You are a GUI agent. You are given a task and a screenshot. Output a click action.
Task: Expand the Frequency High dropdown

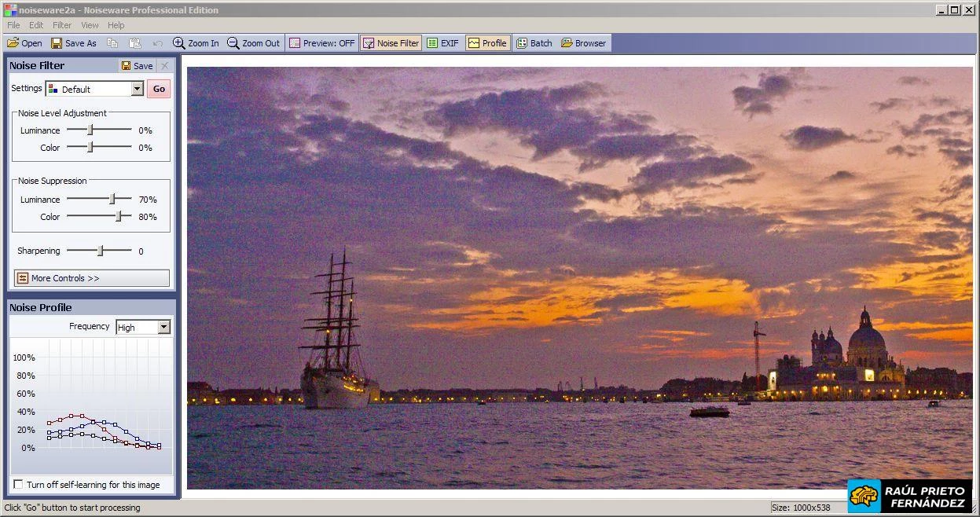[163, 328]
